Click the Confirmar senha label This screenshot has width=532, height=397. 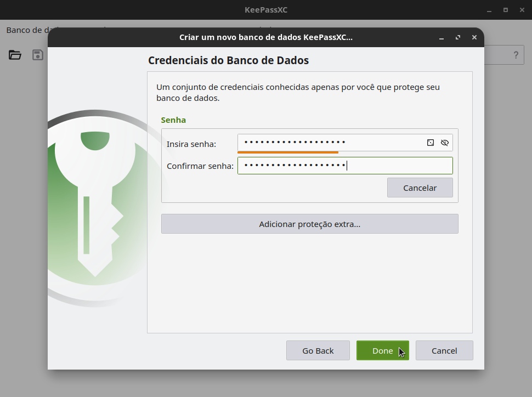tap(200, 166)
